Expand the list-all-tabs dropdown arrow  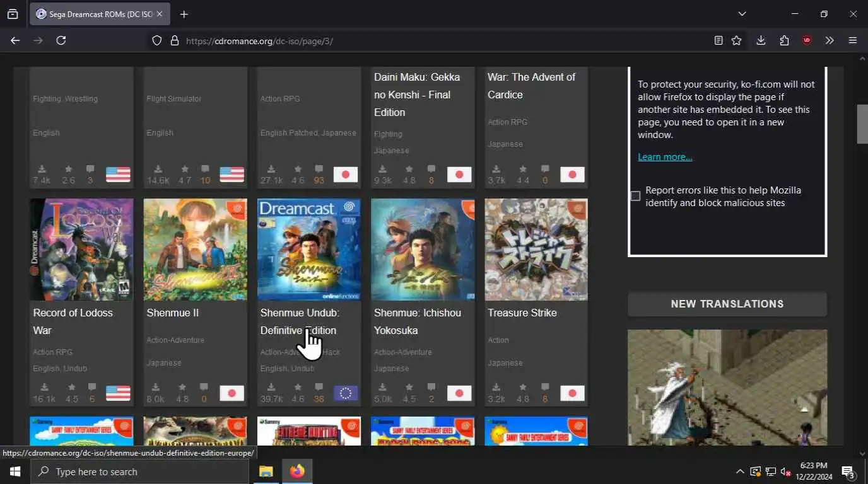(742, 14)
